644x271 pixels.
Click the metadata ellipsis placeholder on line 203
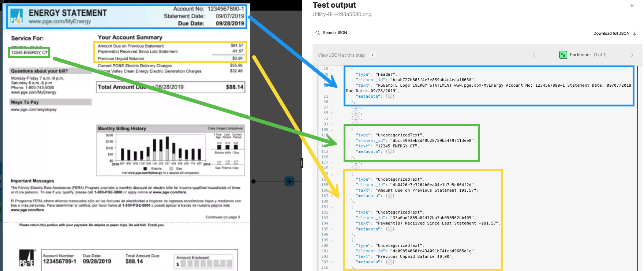click(x=390, y=262)
